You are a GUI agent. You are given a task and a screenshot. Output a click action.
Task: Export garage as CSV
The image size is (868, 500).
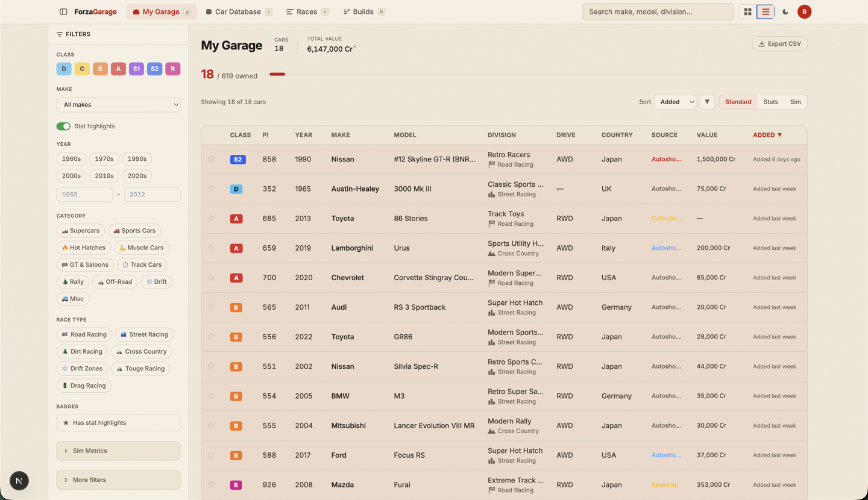click(780, 43)
